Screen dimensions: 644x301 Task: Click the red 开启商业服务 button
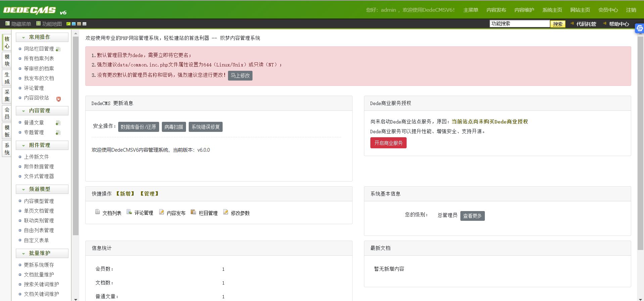[388, 143]
